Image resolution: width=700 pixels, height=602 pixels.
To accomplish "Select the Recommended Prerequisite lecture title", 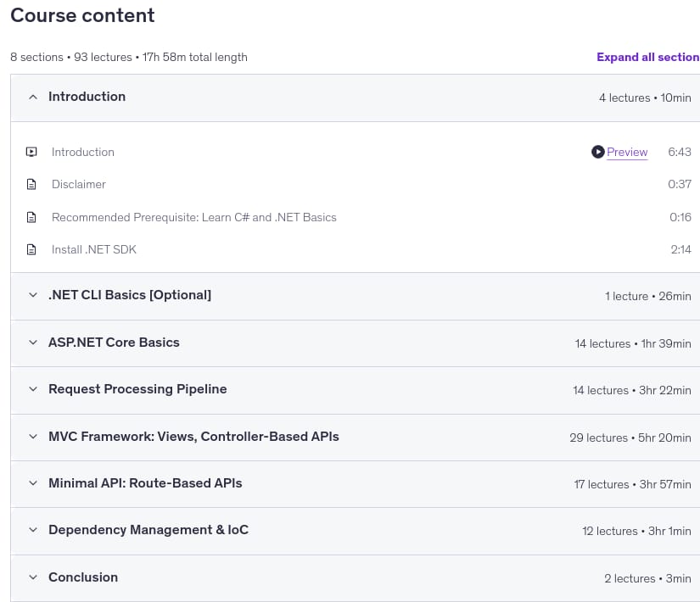I will [194, 217].
